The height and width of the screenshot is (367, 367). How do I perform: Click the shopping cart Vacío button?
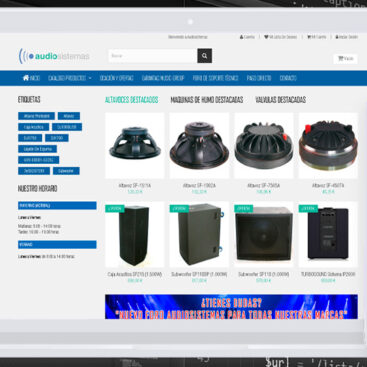345,59
